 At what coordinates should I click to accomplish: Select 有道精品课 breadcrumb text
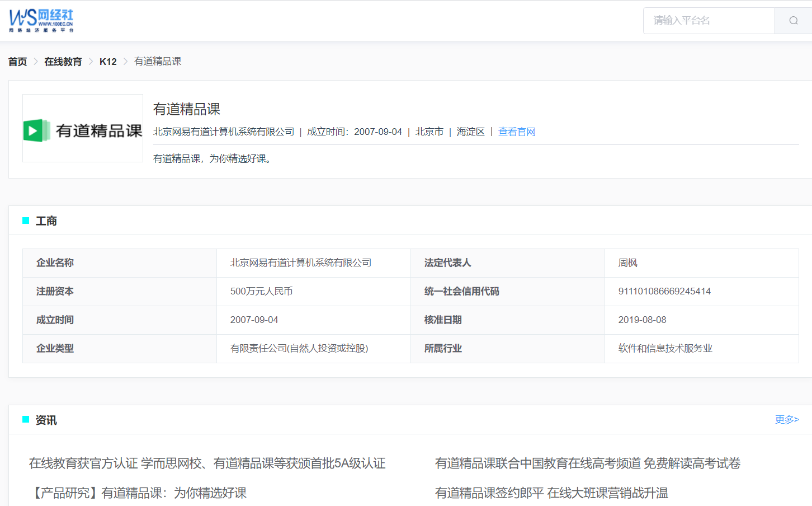[158, 62]
